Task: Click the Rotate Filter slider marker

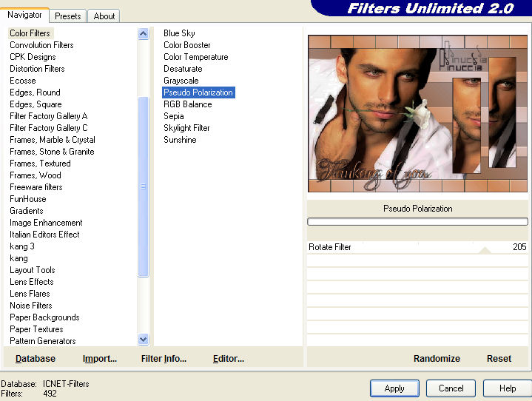Action: click(x=485, y=250)
